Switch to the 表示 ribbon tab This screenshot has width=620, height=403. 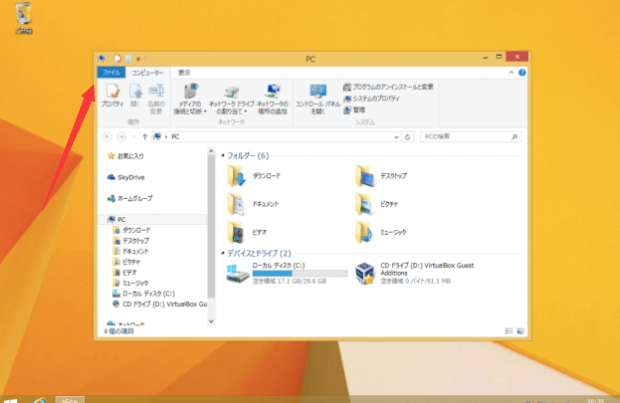click(x=184, y=73)
